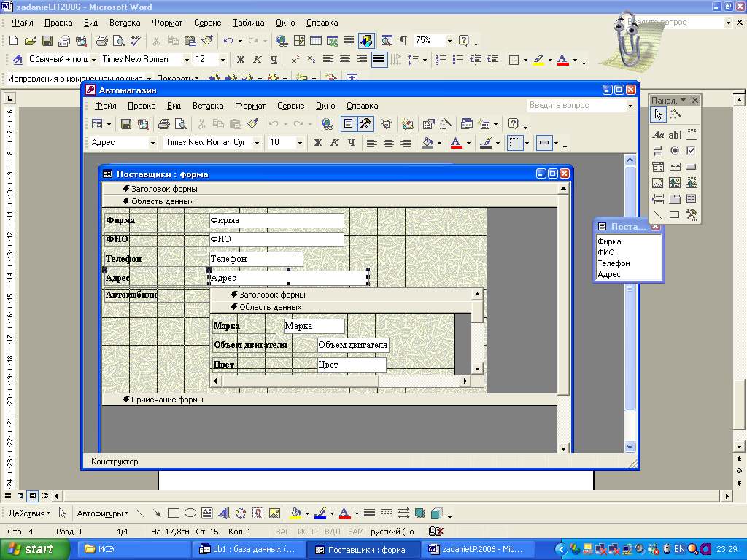The width and height of the screenshot is (747, 560).
Task: Select the Label tool in the toolbox panel
Action: click(658, 135)
